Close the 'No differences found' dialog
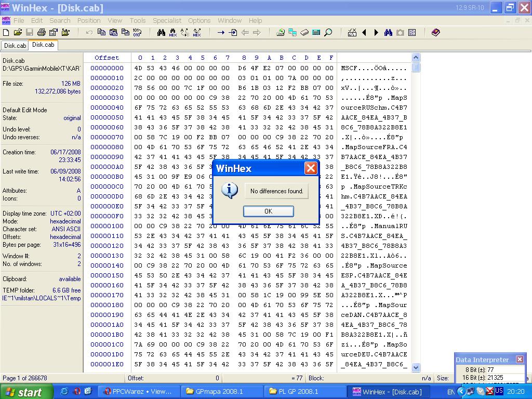The width and height of the screenshot is (532, 399). (x=311, y=168)
